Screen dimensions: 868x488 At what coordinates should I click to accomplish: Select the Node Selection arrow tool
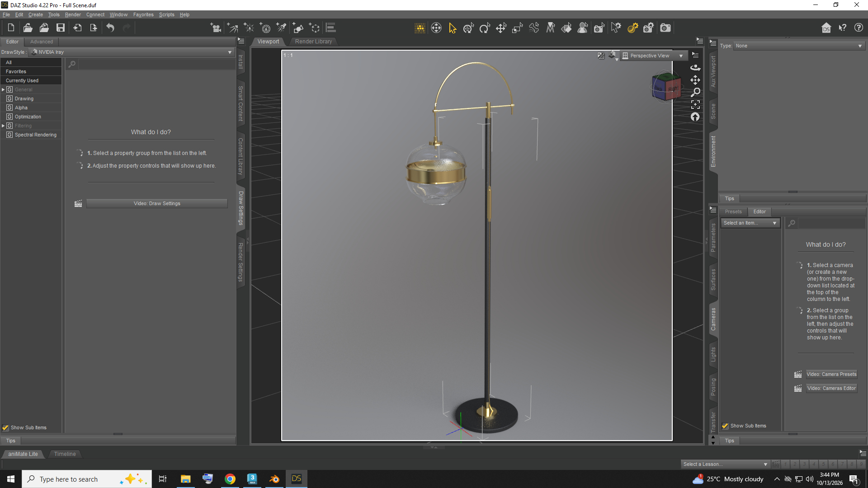(x=452, y=28)
